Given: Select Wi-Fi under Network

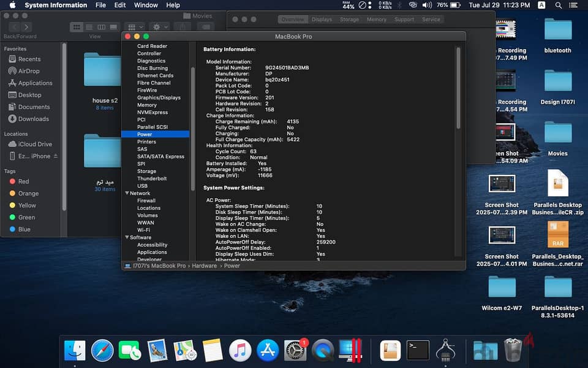Looking at the screenshot, I should point(143,230).
